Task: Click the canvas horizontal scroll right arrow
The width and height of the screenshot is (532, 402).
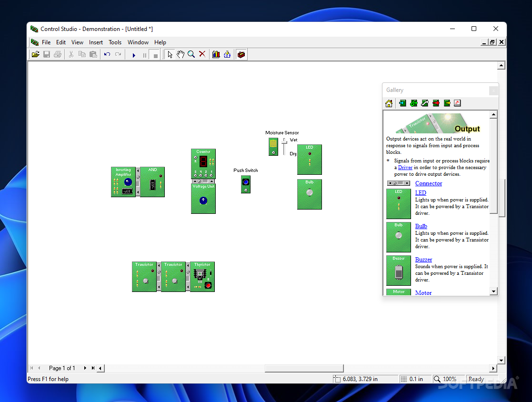Action: pyautogui.click(x=493, y=368)
